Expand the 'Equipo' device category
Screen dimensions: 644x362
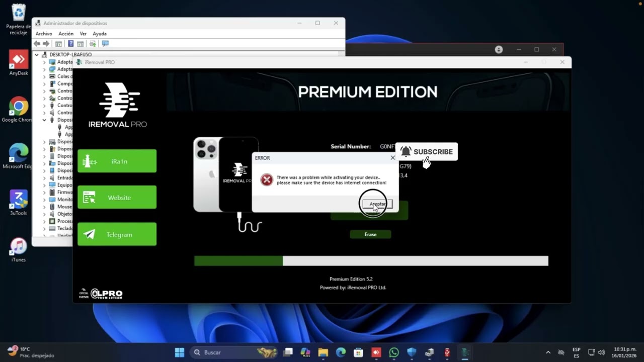pyautogui.click(x=44, y=185)
